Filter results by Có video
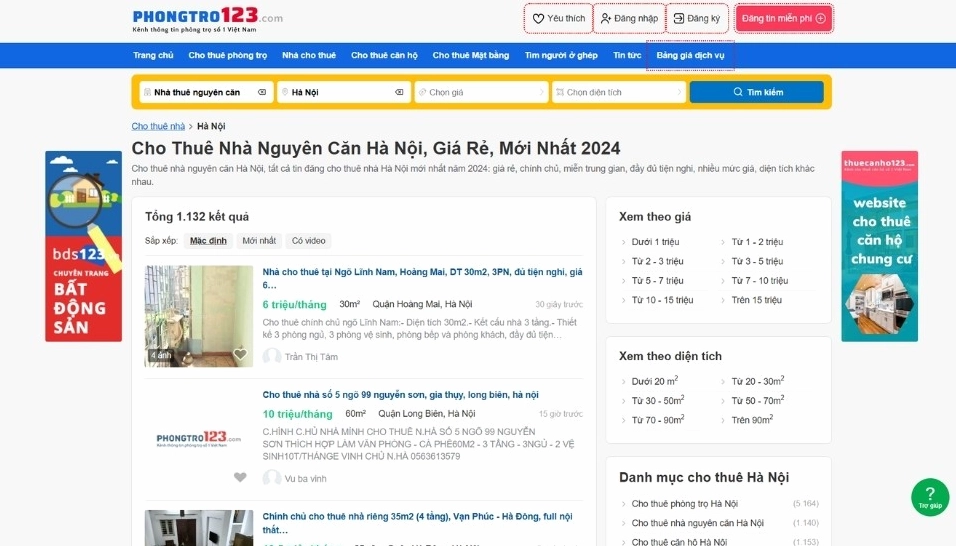 [x=309, y=241]
